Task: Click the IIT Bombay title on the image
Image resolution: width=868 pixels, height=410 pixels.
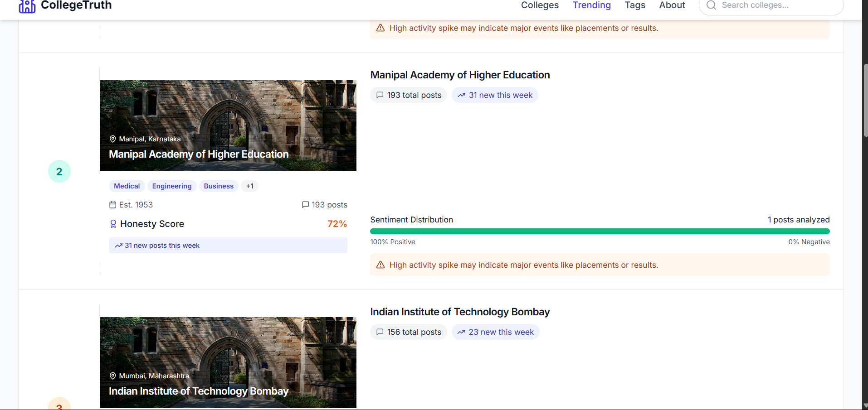Action: point(199,391)
